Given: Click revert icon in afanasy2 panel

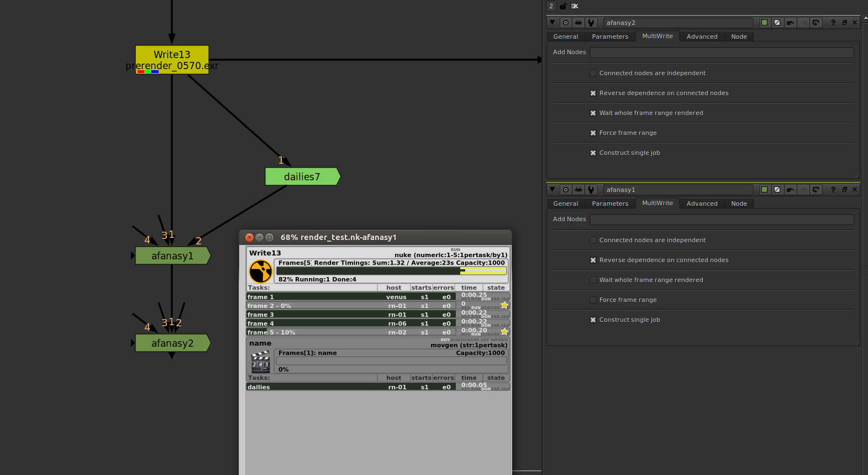Looking at the screenshot, I should 816,23.
